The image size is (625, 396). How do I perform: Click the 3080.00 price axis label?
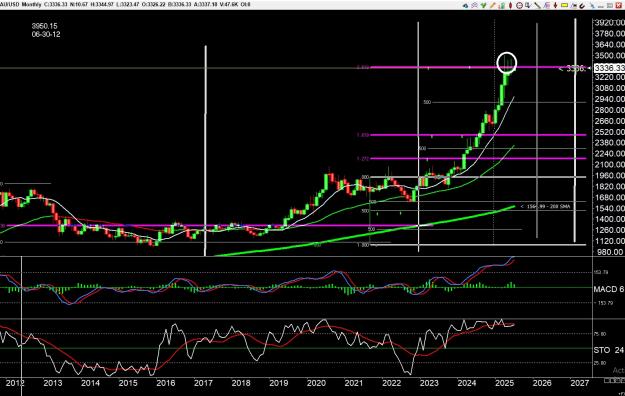(609, 88)
